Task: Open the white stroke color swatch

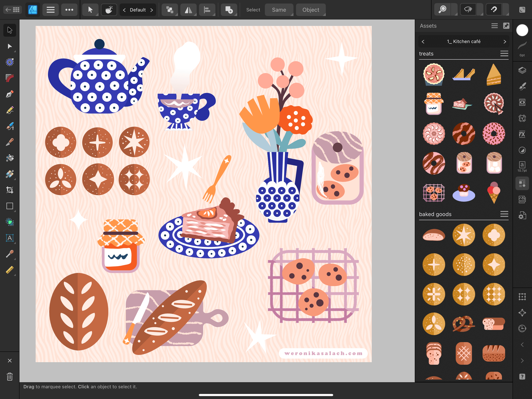Action: [x=522, y=30]
